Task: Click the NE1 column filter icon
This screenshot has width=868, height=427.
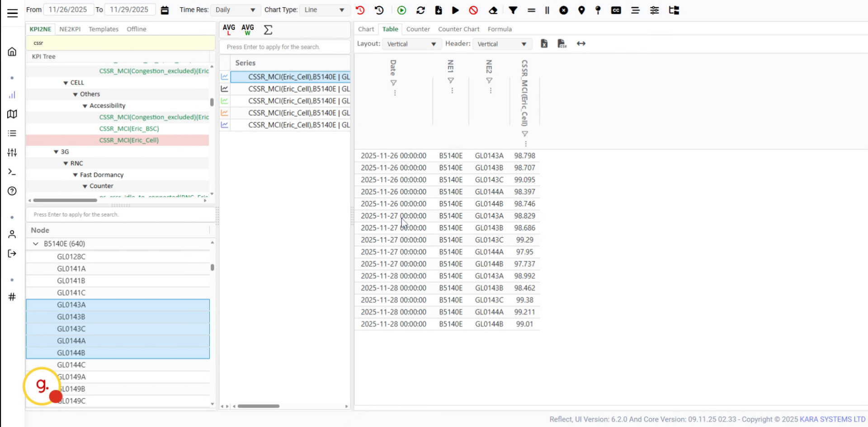Action: pyautogui.click(x=451, y=80)
